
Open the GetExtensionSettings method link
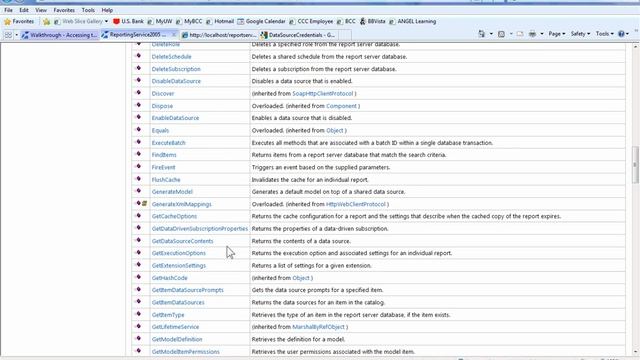point(179,265)
